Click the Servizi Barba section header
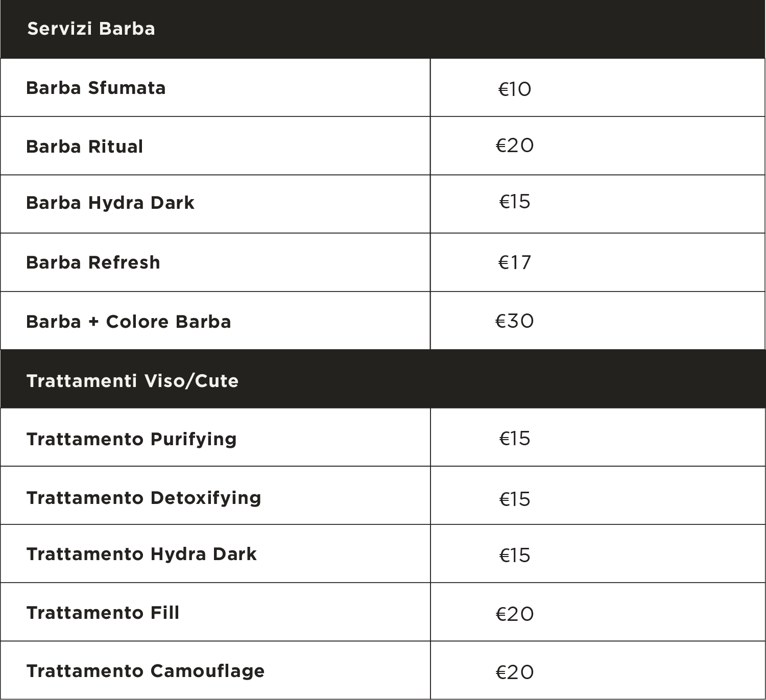The width and height of the screenshot is (766, 700). point(91,29)
